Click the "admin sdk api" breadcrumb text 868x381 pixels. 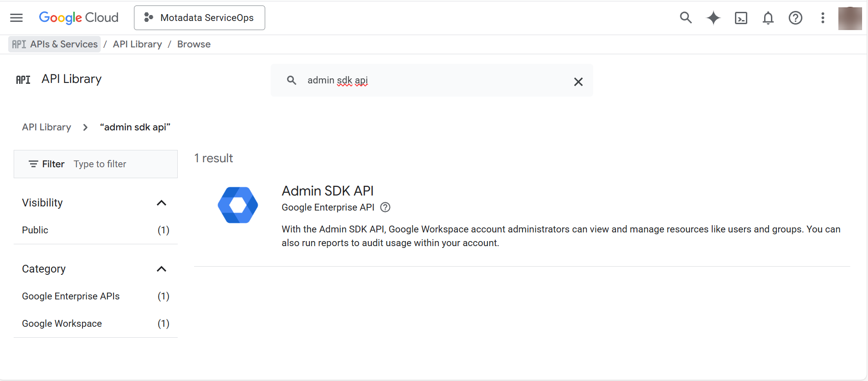coord(135,127)
